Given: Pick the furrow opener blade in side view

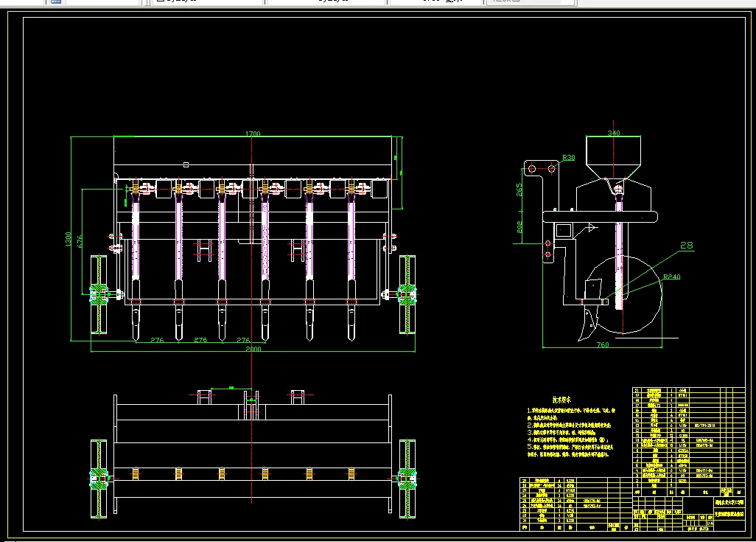Looking at the screenshot, I should pyautogui.click(x=589, y=323).
